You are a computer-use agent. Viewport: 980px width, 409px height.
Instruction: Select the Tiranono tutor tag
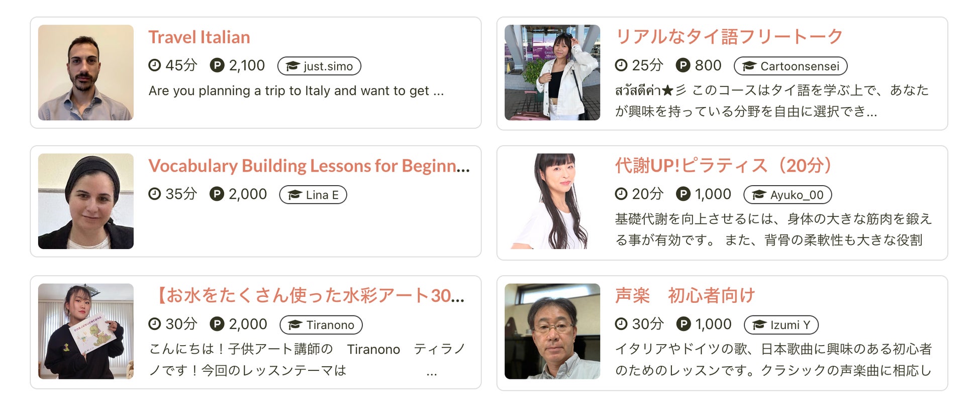(321, 325)
